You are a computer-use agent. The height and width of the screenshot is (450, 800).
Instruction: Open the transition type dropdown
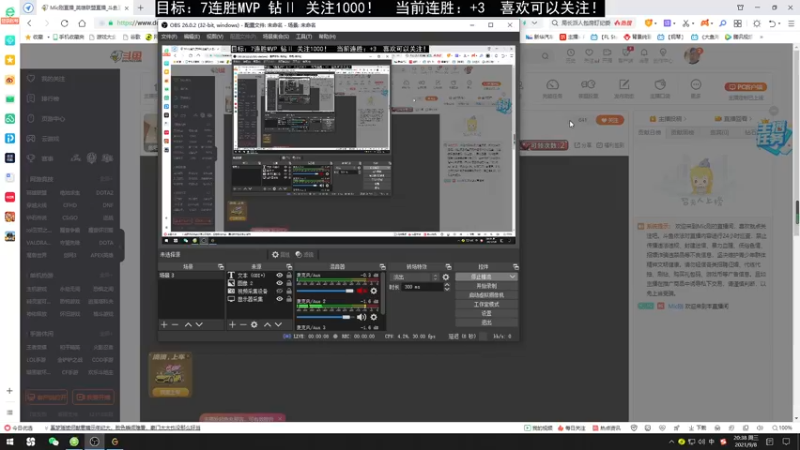point(414,277)
